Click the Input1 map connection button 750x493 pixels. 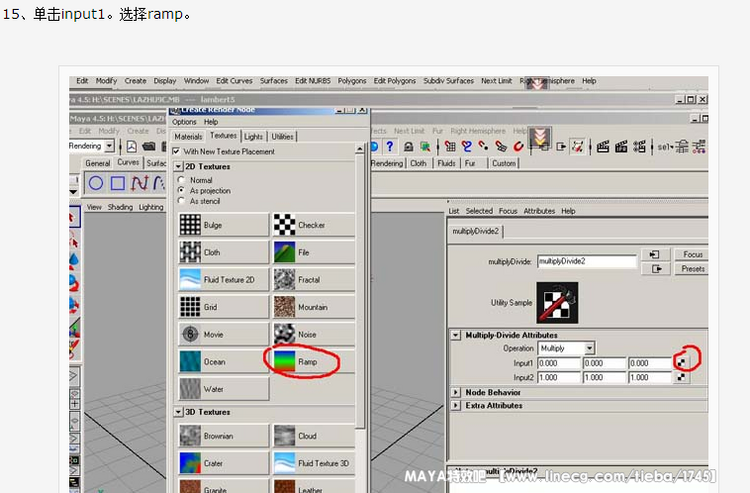(x=683, y=362)
